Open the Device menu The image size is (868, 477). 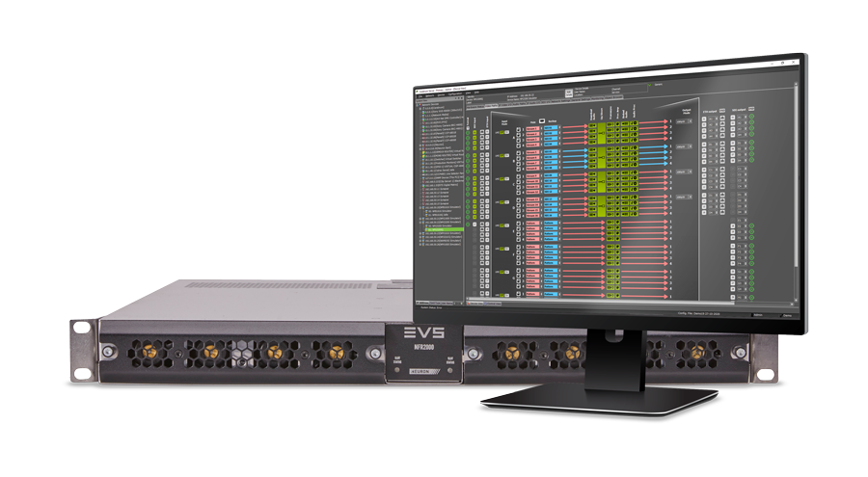pyautogui.click(x=441, y=94)
